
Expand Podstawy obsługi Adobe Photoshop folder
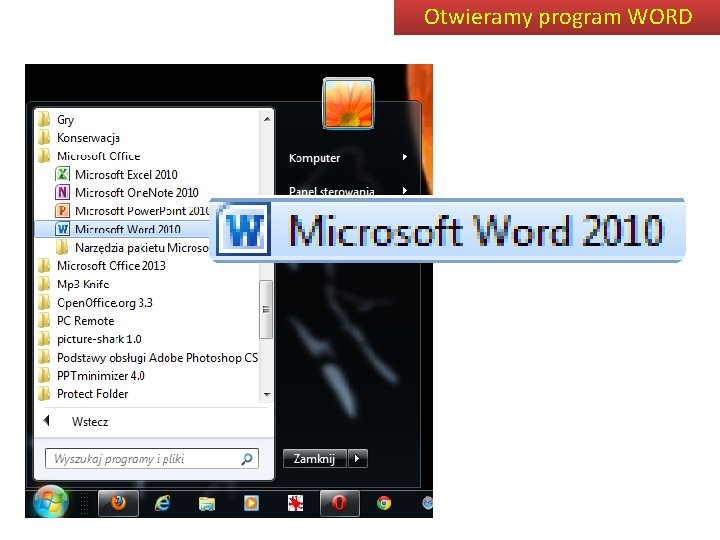tap(148, 357)
